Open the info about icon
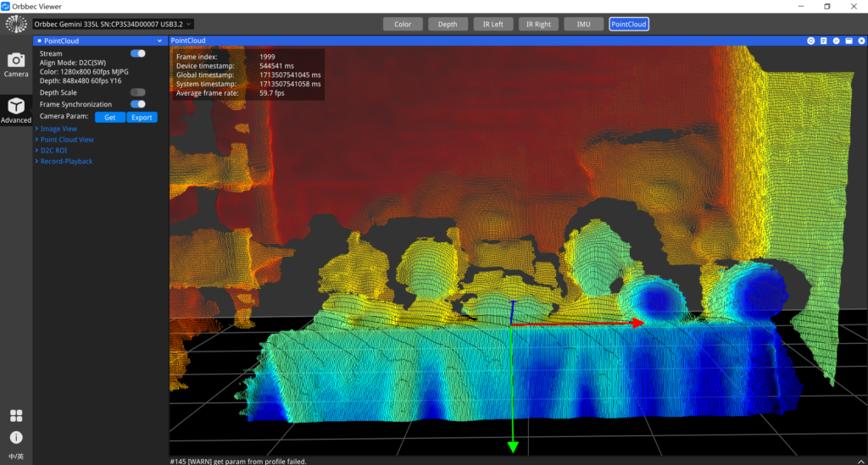This screenshot has height=465, width=868. coord(16,438)
